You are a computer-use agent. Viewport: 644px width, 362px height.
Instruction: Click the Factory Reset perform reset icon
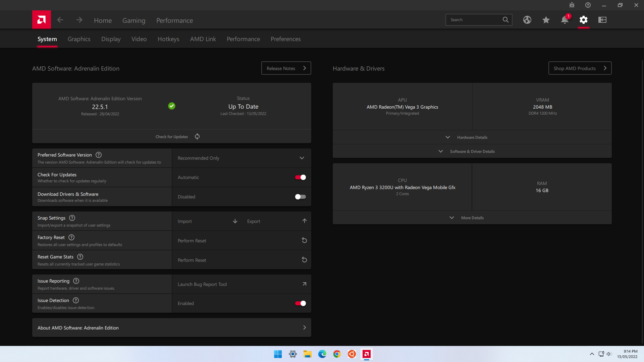[x=304, y=240]
